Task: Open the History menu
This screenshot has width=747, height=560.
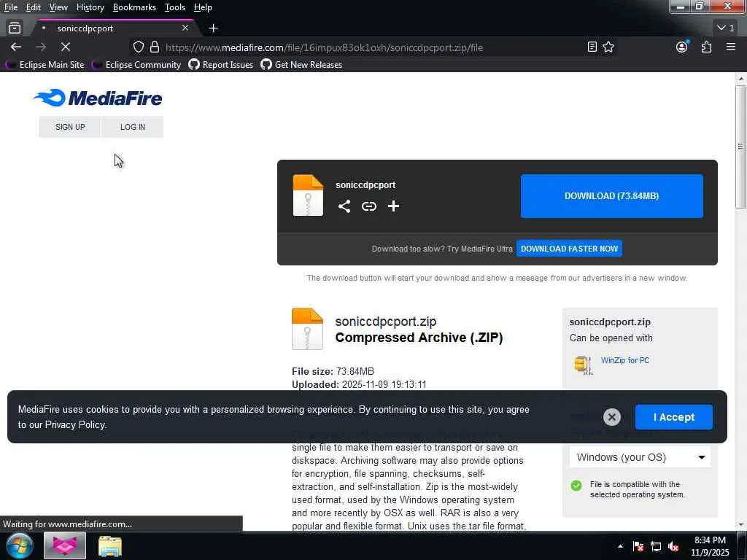Action: tap(90, 7)
